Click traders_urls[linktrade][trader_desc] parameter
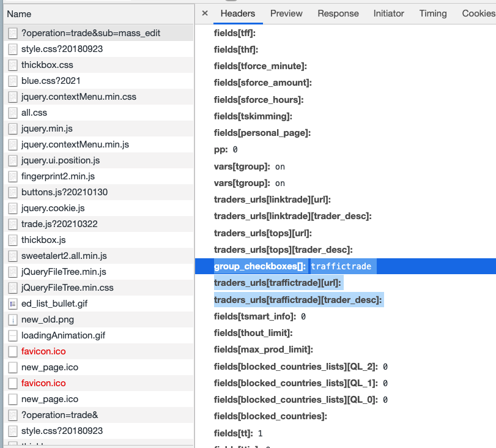Viewport: 496px width, 448px height. pyautogui.click(x=292, y=216)
